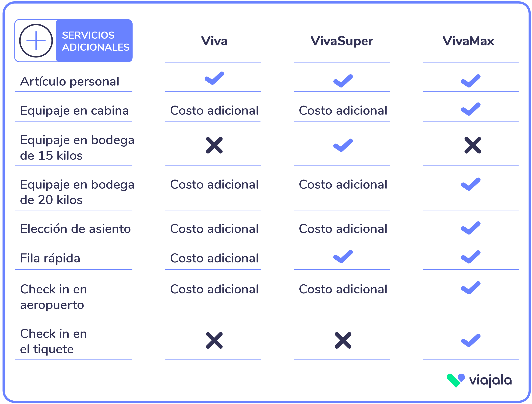Click Viva's Costo adicional for Fila rápida

pyautogui.click(x=214, y=258)
